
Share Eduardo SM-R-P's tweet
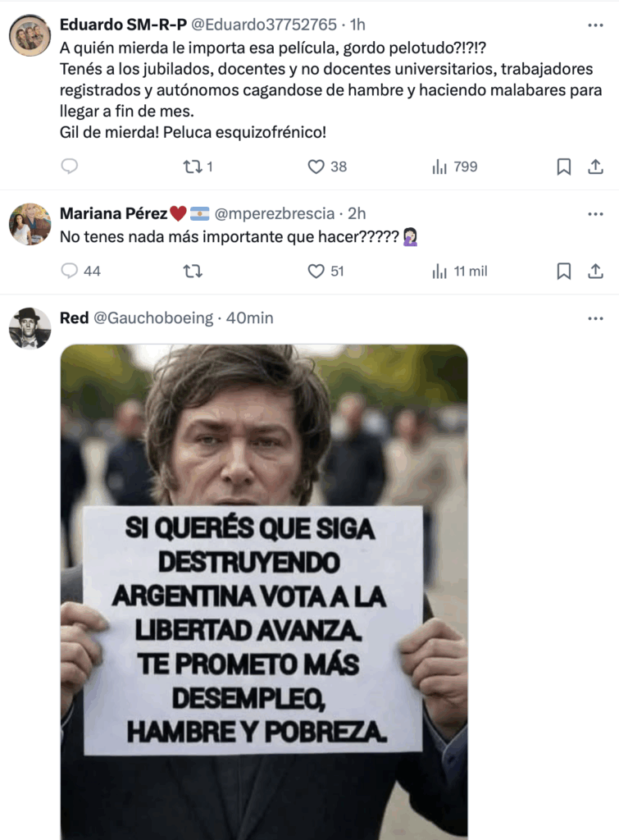click(595, 167)
